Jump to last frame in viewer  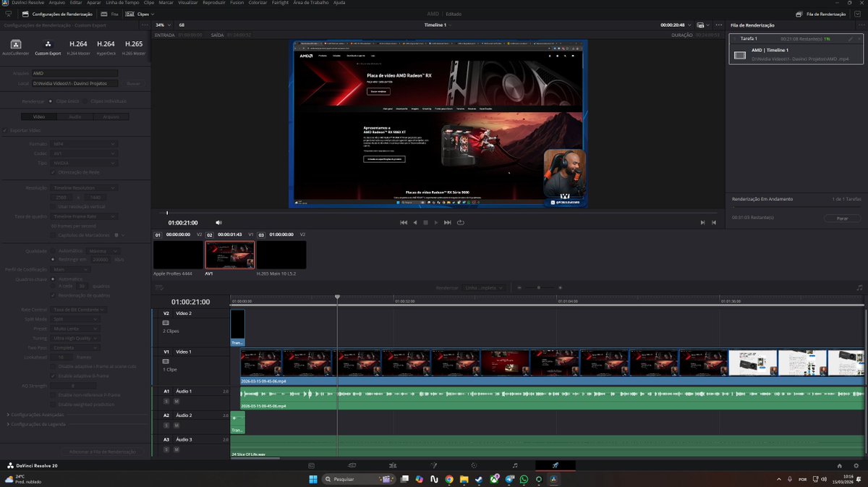pos(448,223)
